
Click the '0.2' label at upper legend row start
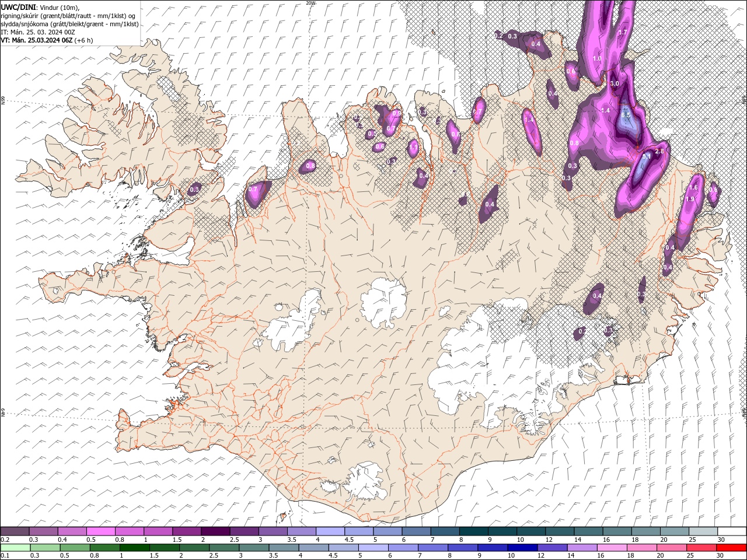click(5, 540)
